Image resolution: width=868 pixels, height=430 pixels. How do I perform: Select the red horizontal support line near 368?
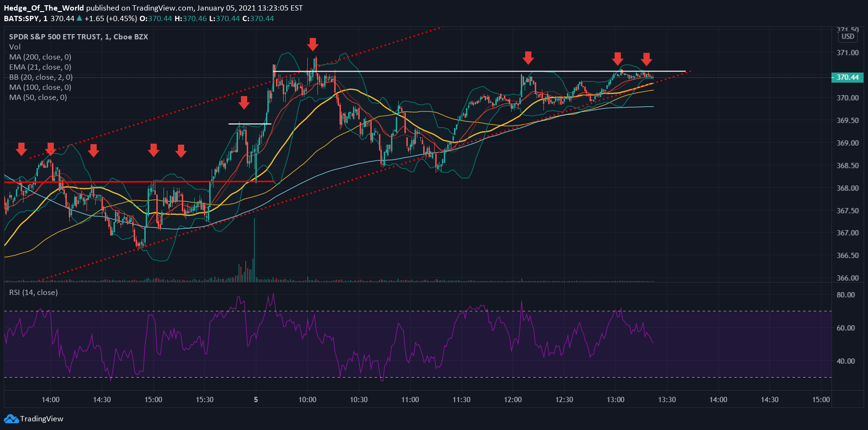pos(139,182)
